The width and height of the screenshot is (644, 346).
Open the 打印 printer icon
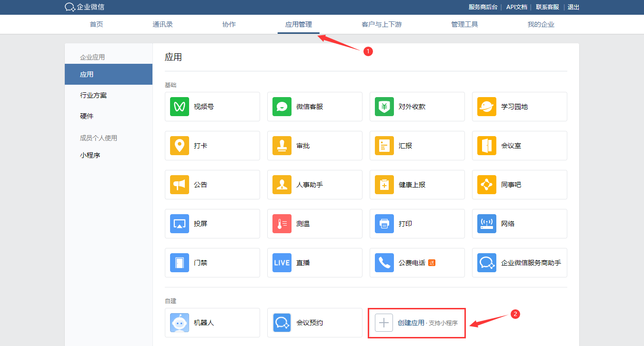pos(384,224)
